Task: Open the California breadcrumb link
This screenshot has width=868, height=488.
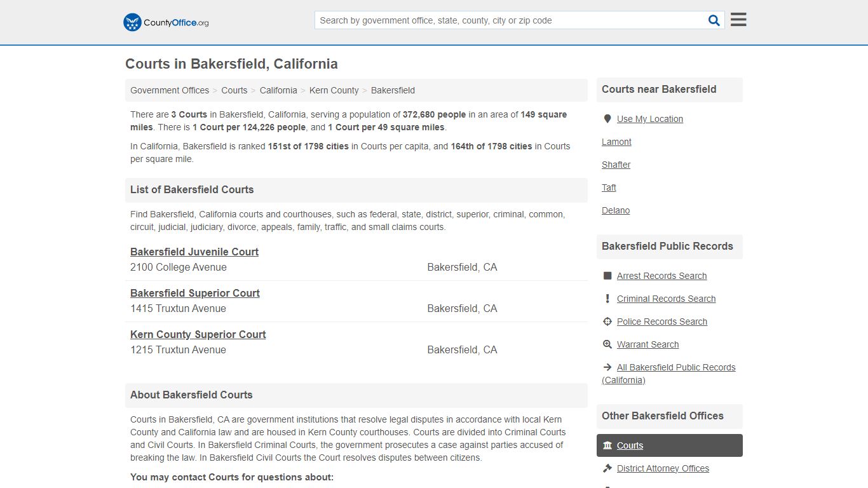Action: click(278, 90)
